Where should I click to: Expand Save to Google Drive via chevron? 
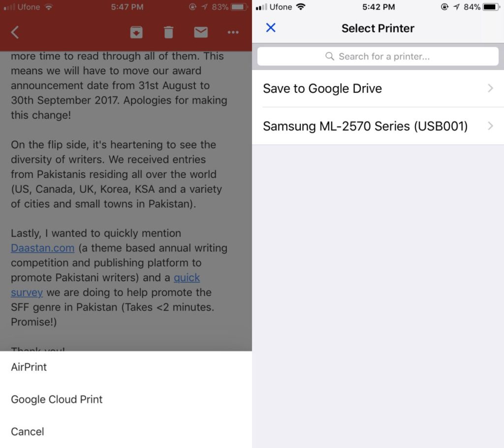(x=490, y=89)
